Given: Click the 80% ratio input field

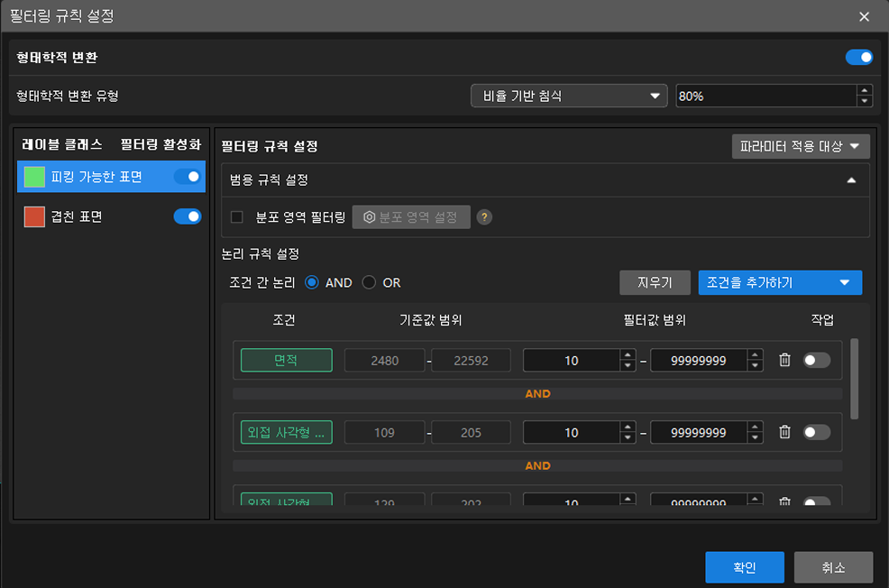Looking at the screenshot, I should pyautogui.click(x=766, y=96).
